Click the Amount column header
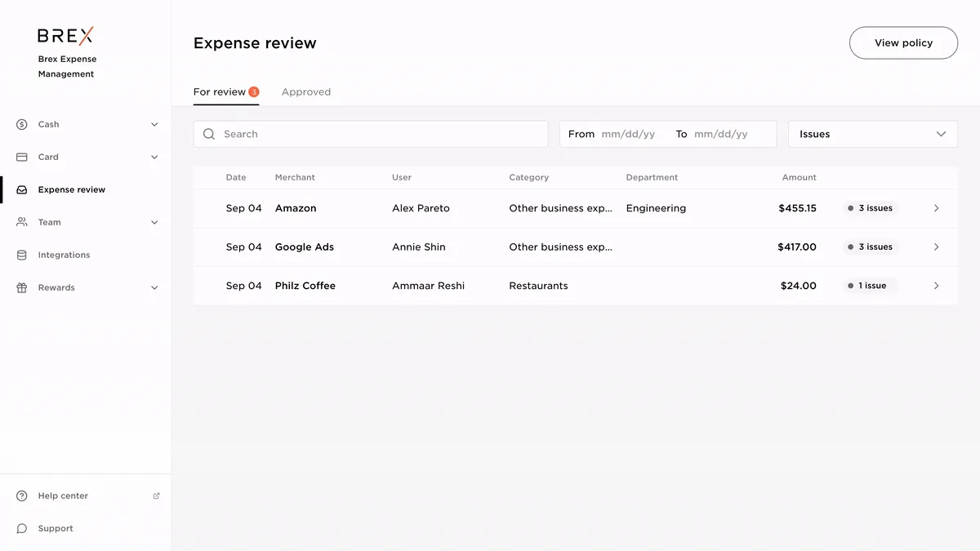Screen dimensions: 980x551 pos(800,177)
